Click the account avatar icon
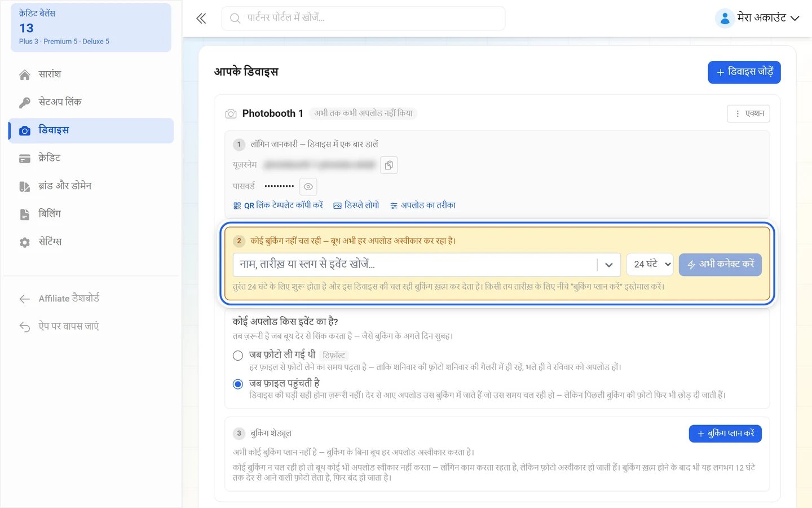812x508 pixels. point(725,18)
